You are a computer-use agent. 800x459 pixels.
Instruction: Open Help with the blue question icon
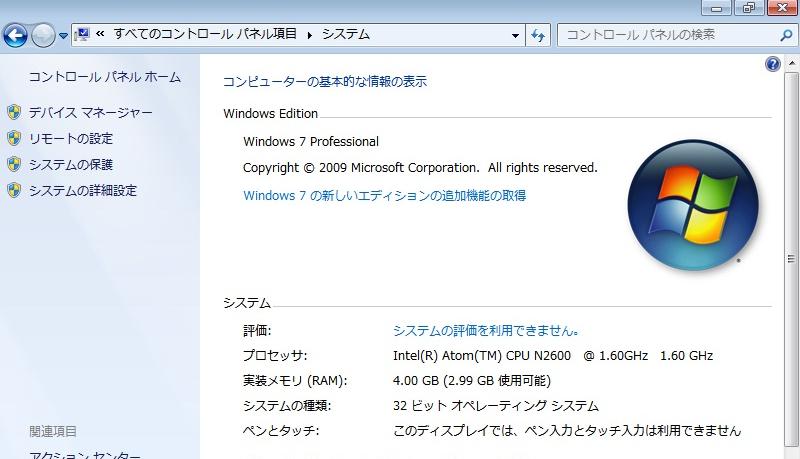coord(773,64)
